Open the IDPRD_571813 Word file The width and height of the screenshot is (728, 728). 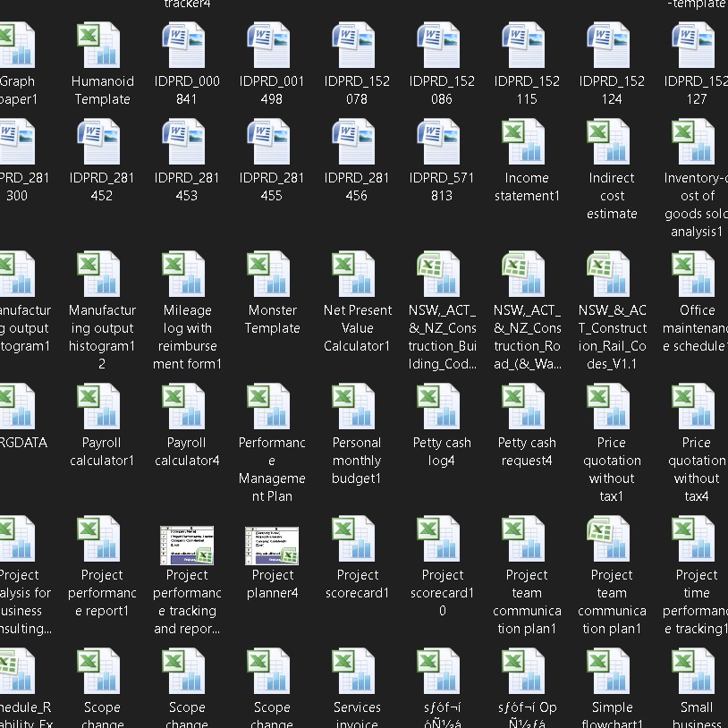coord(441,143)
